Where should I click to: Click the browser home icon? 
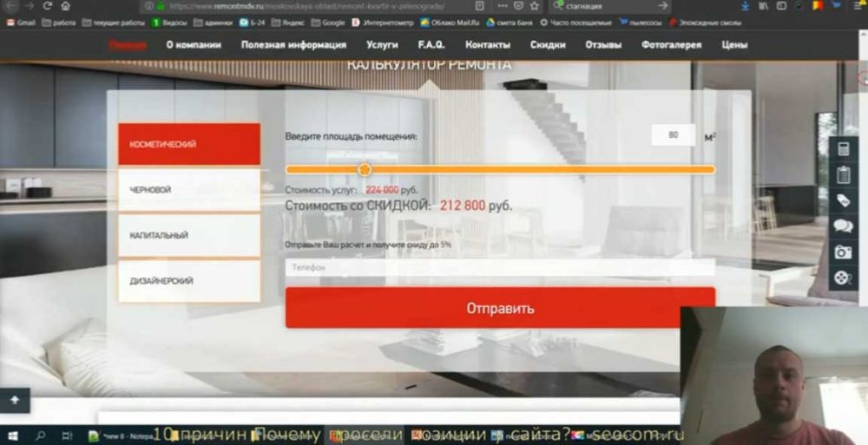pos(66,6)
